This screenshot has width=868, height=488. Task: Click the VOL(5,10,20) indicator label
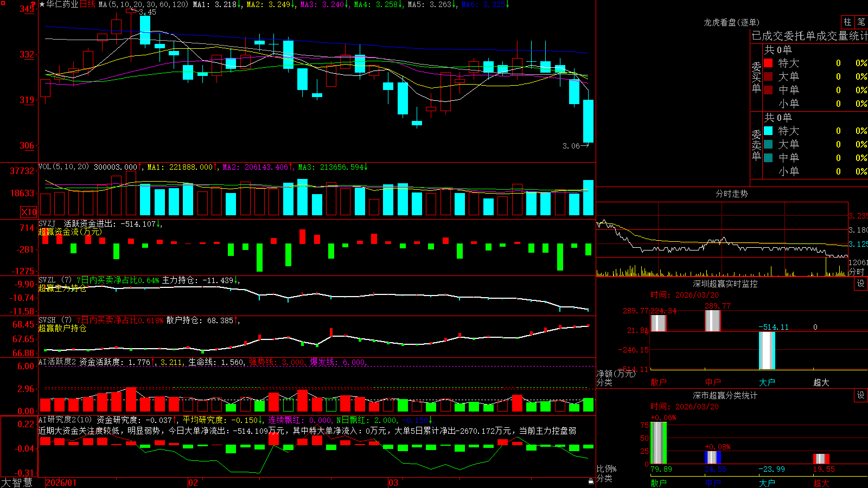[63, 167]
